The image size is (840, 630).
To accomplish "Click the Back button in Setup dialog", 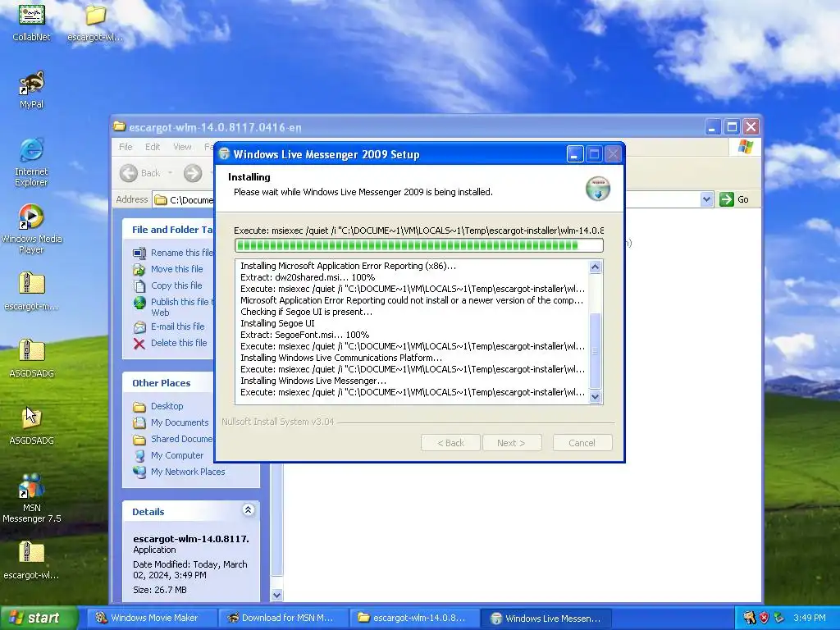I will 450,443.
